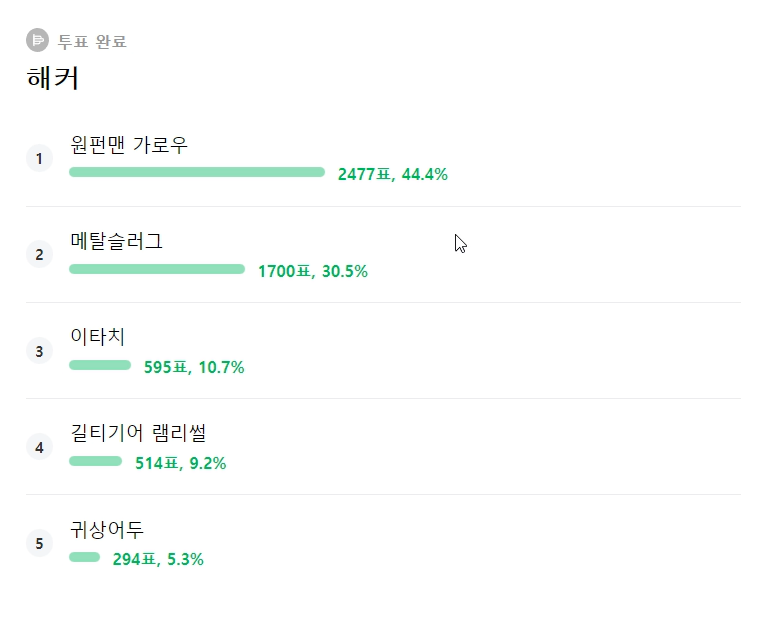Click the 원펀맨 가로우 result bar

197,172
